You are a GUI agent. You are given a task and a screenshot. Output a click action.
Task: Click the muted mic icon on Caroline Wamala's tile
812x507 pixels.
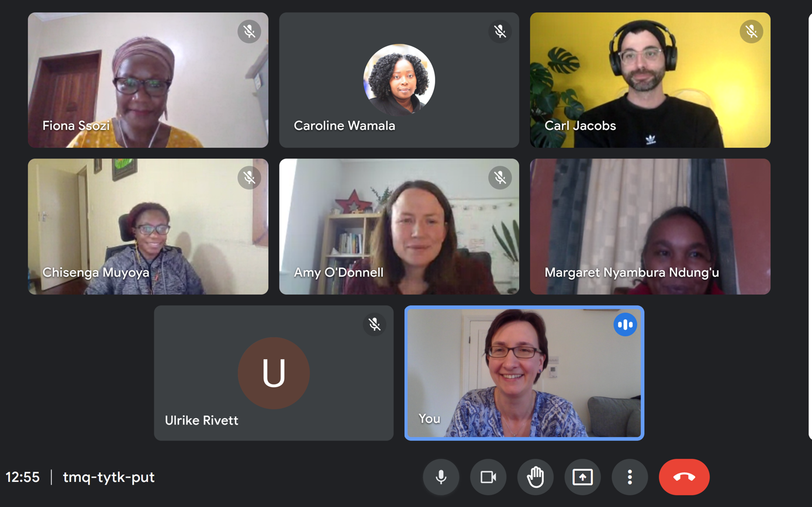point(500,32)
